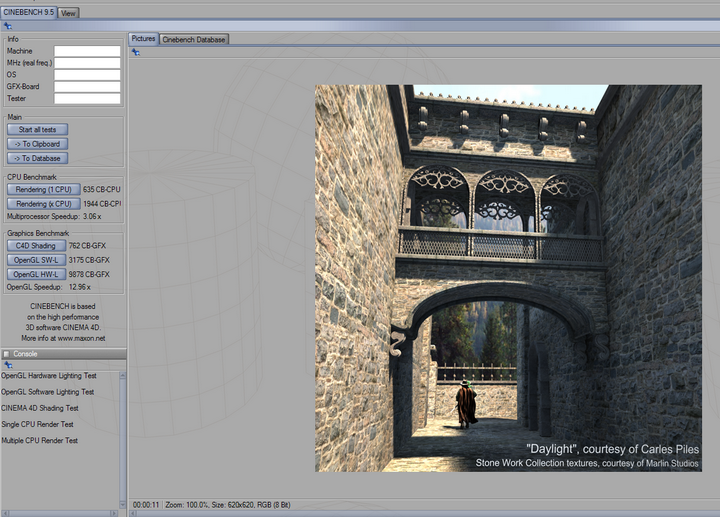Click console horizontal scrollbar left arrow
Screen dimensions: 720x517
[x=6, y=513]
